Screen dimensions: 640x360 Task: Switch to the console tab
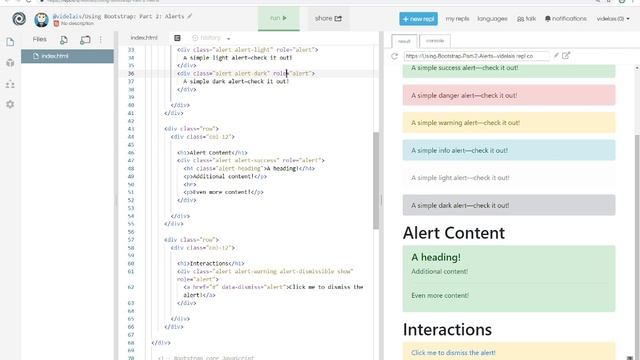pyautogui.click(x=435, y=41)
